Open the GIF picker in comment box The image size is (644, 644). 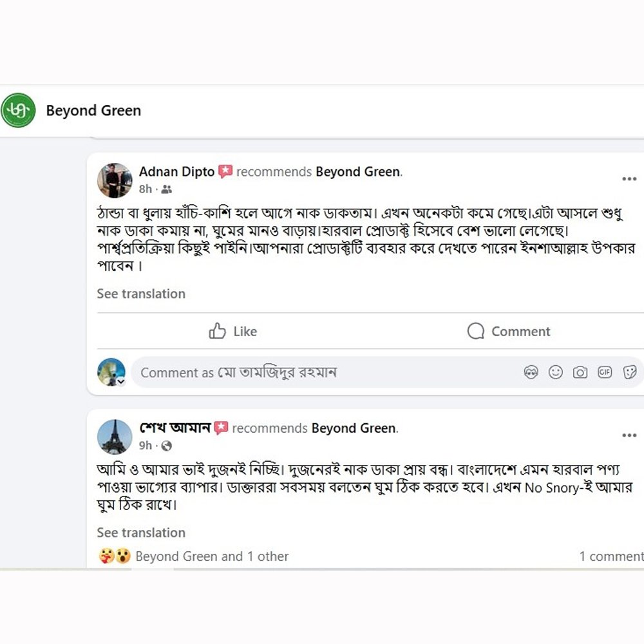[x=605, y=372]
